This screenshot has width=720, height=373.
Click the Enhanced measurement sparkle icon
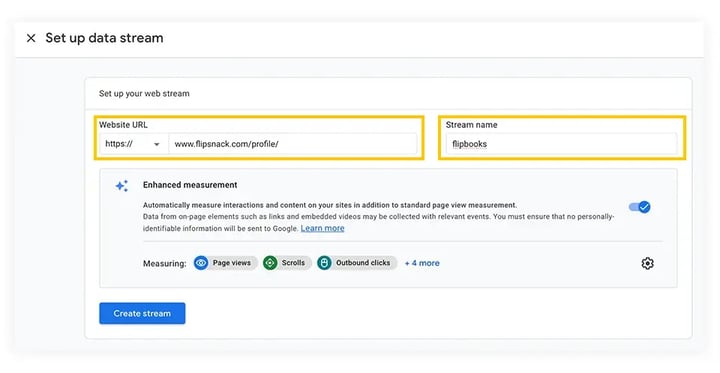(122, 186)
